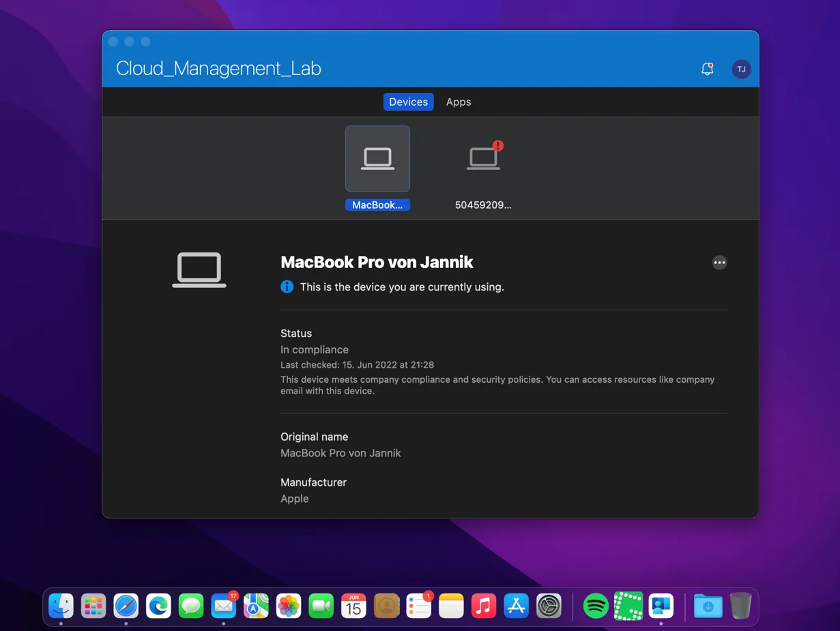
Task: Switch to the Apps tab
Action: (459, 102)
